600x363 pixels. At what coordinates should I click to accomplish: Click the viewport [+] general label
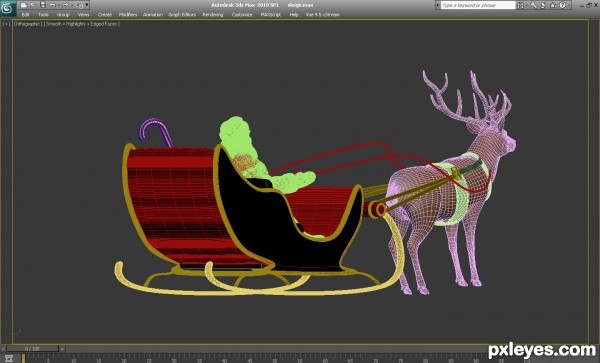point(7,24)
